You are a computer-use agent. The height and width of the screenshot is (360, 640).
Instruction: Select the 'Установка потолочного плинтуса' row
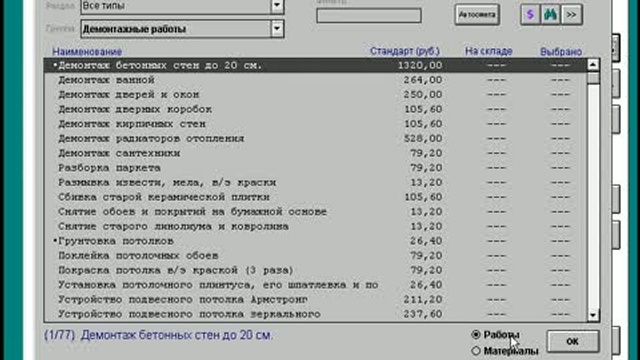(x=315, y=285)
